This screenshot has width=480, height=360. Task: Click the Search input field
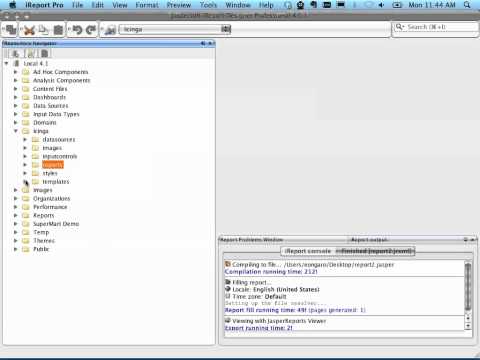coord(436,27)
